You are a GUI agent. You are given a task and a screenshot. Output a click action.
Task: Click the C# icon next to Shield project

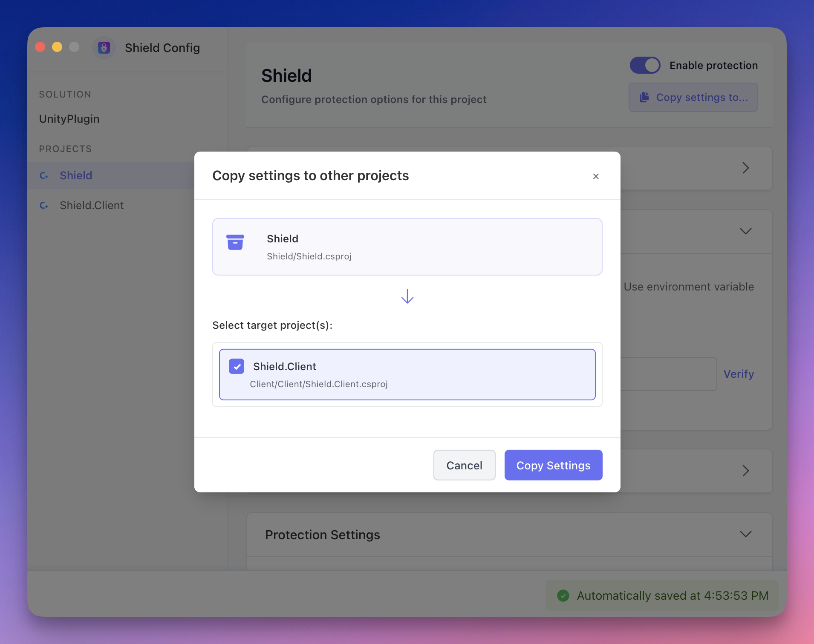pyautogui.click(x=44, y=175)
